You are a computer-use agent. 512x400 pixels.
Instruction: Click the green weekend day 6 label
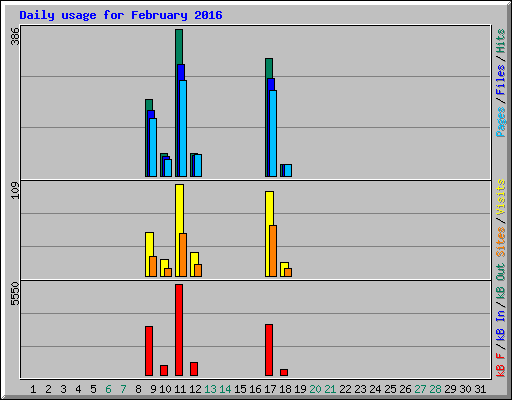click(108, 389)
